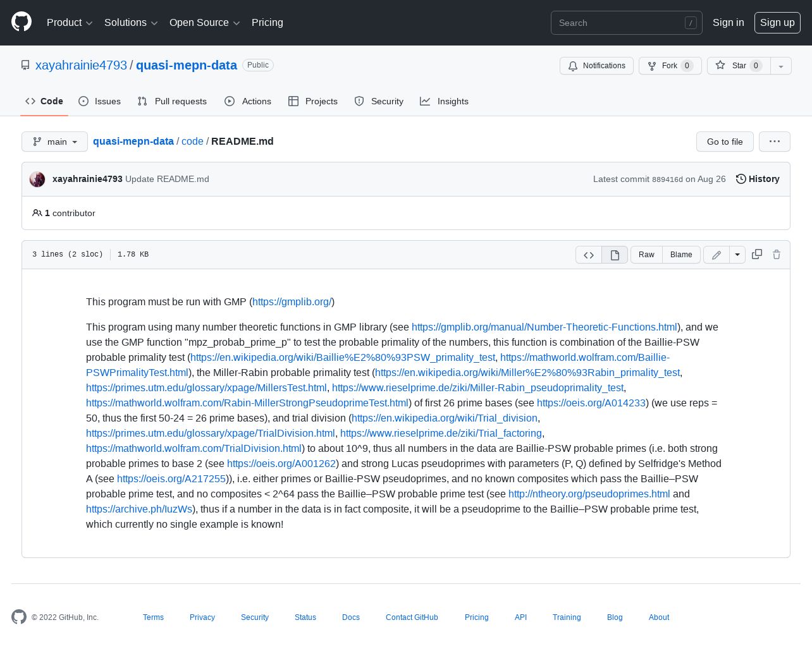
Task: Open the oeis.org/A001262 link
Action: click(x=281, y=464)
